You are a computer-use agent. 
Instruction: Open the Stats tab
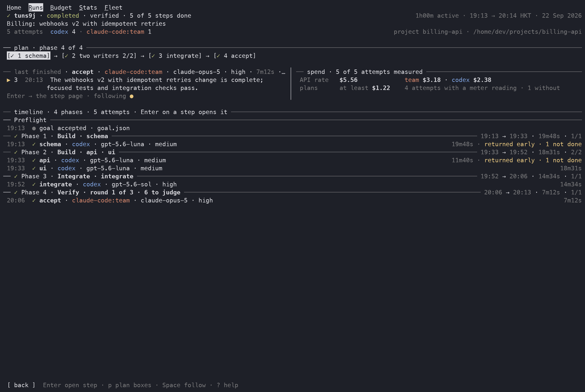(88, 7)
